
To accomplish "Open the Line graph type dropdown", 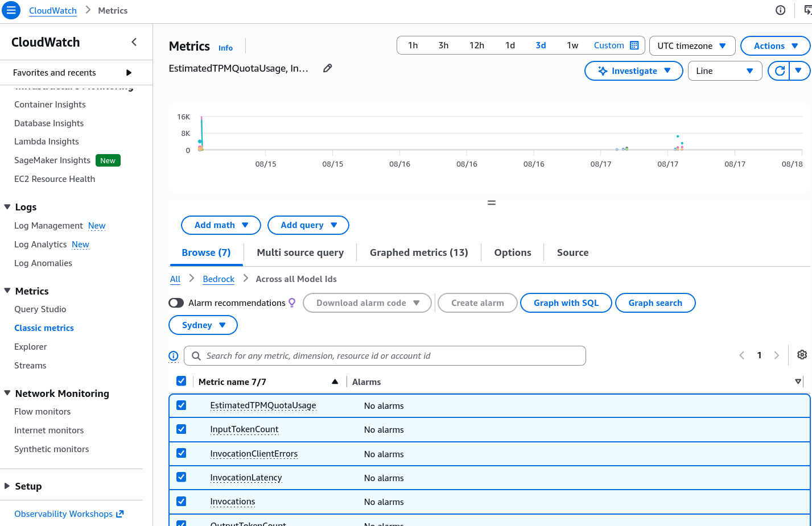I will tap(725, 71).
